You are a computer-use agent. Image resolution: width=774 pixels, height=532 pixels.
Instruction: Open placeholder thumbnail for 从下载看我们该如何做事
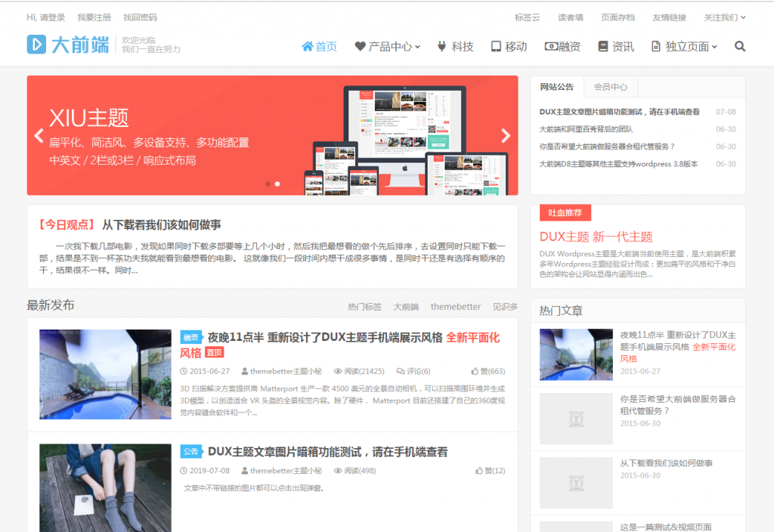(576, 483)
